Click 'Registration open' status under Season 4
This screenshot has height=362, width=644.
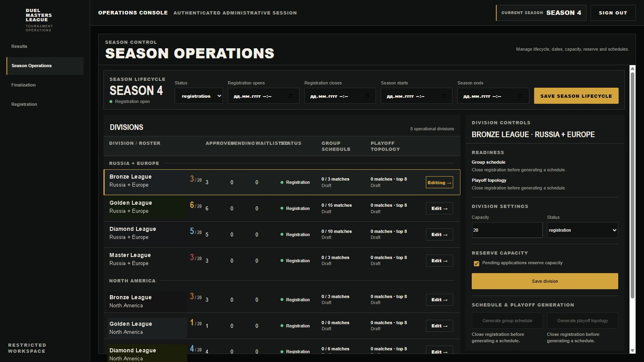click(130, 101)
